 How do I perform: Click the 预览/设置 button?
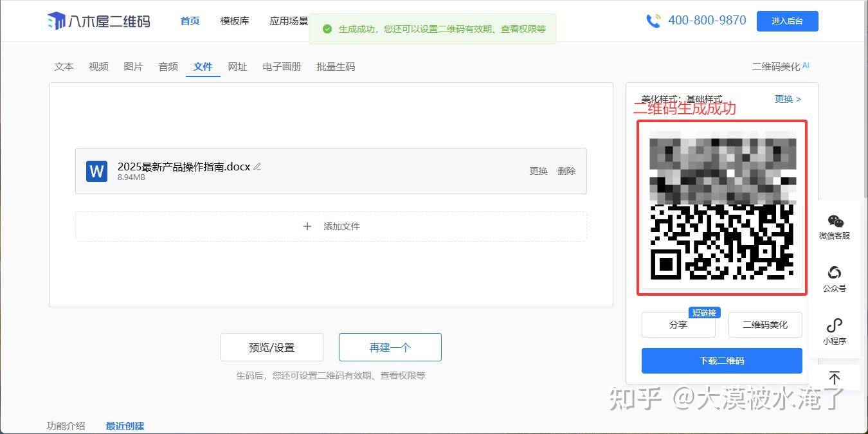click(x=272, y=347)
